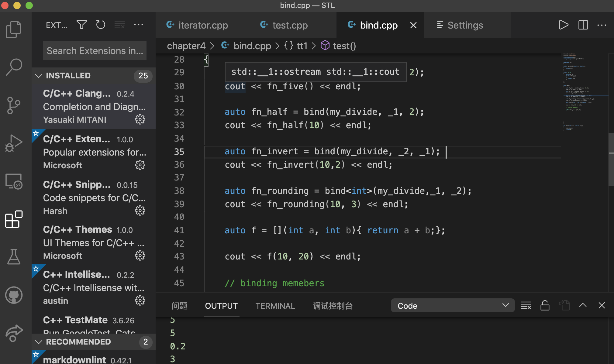The image size is (614, 364).
Task: Switch to iterator.cpp tab
Action: [x=202, y=25]
